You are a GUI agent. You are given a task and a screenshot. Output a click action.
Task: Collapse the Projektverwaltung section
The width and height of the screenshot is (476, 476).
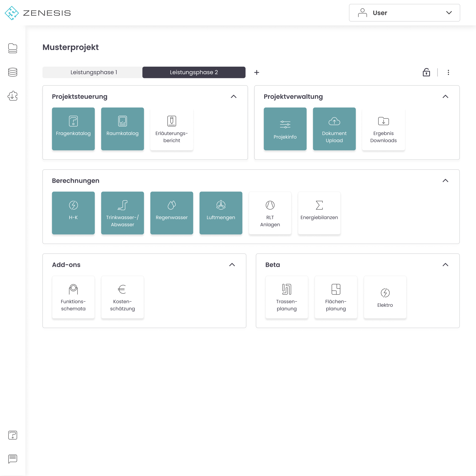(445, 97)
